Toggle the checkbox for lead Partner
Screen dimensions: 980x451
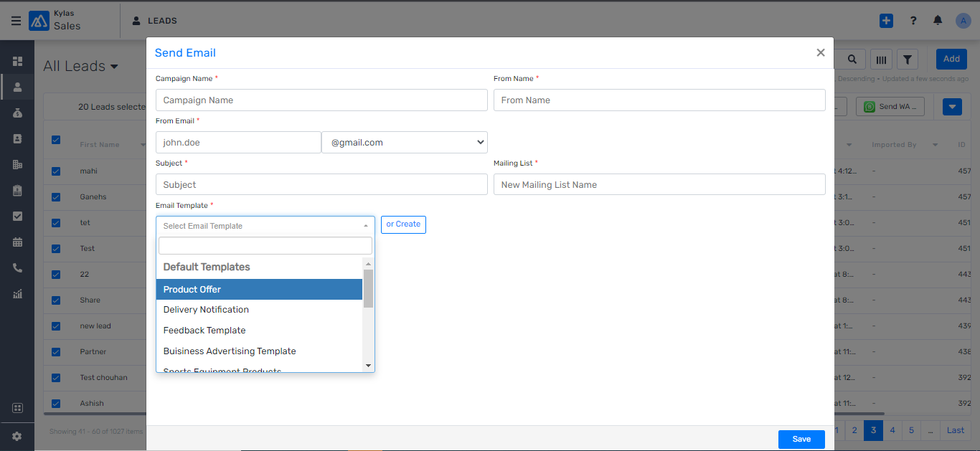click(x=56, y=352)
